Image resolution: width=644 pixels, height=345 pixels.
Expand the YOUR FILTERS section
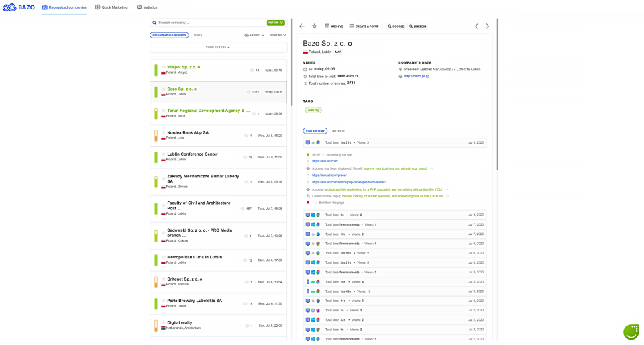[x=218, y=47]
